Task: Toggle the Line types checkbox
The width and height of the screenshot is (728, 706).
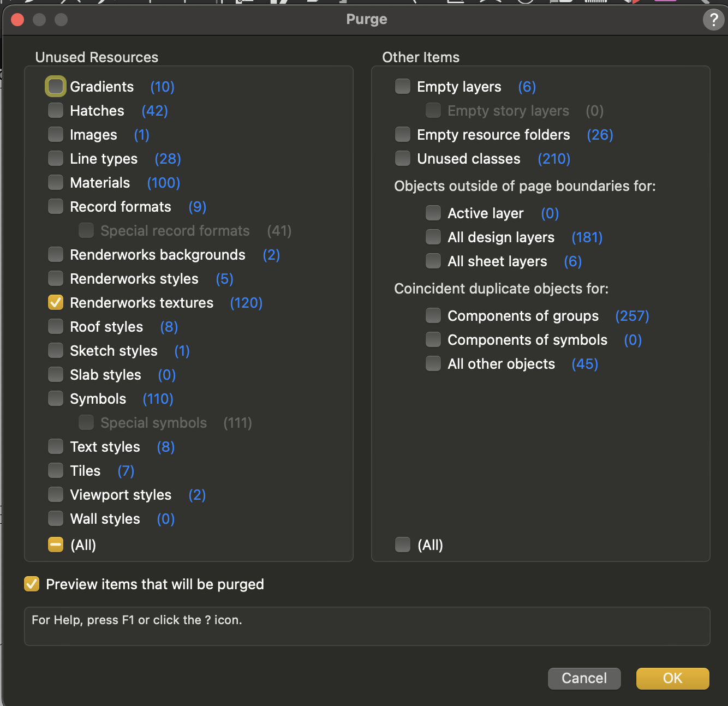Action: [x=56, y=159]
